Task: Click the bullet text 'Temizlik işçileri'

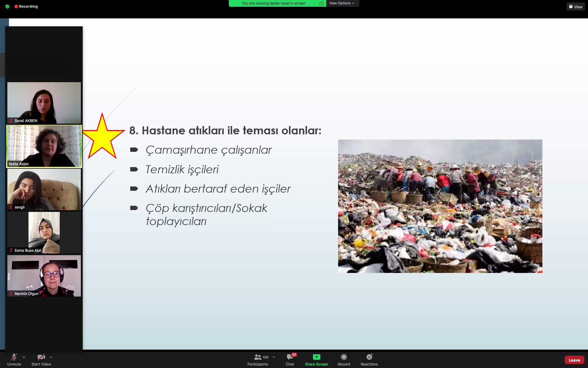Action: [182, 170]
